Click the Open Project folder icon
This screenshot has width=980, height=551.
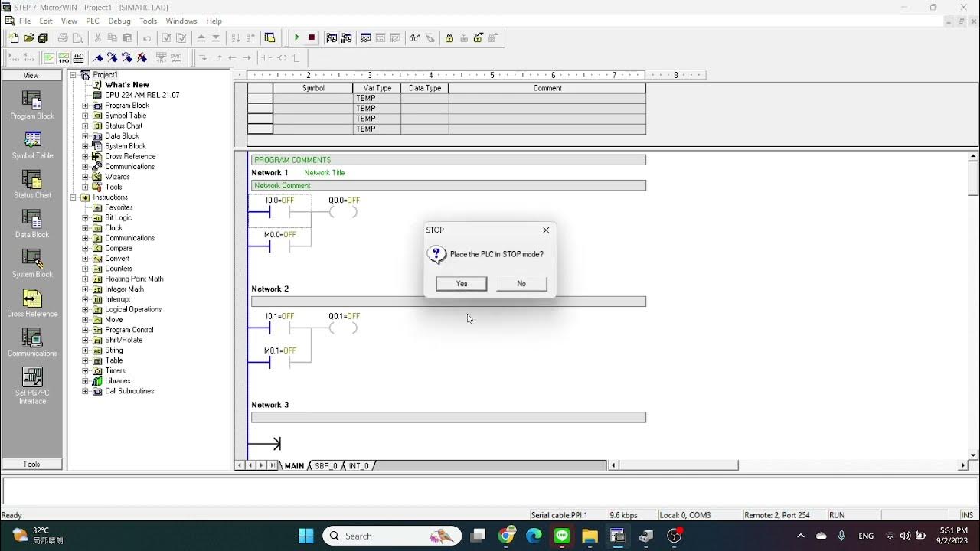[28, 37]
